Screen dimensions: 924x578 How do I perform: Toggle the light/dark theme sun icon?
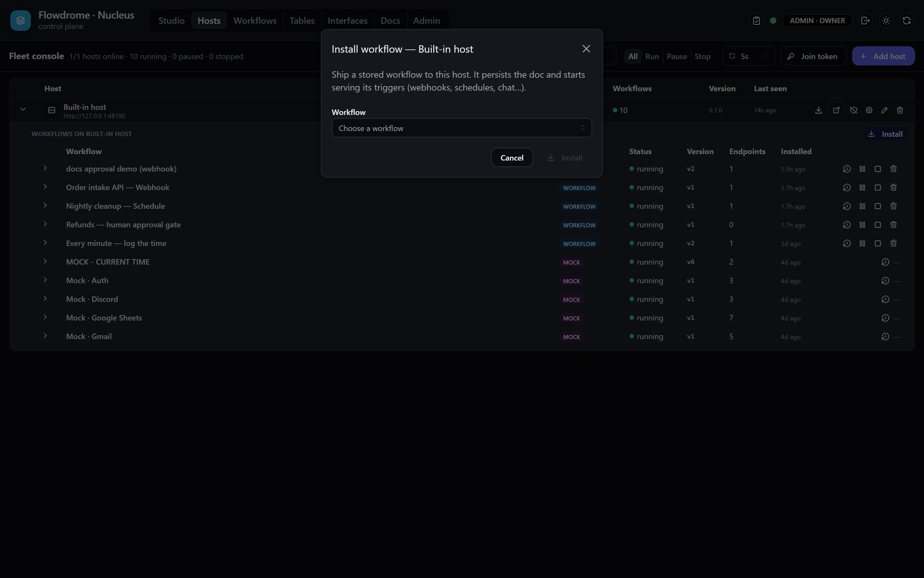click(x=886, y=21)
